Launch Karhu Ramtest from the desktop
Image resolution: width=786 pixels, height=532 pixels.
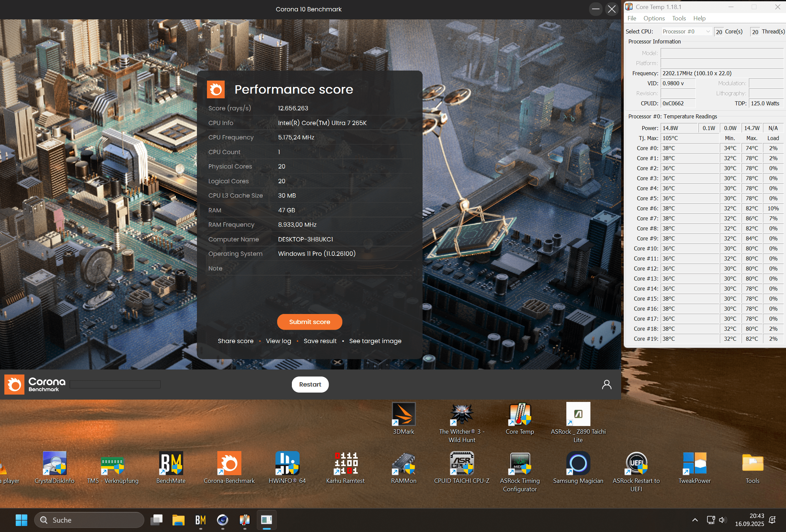345,463
